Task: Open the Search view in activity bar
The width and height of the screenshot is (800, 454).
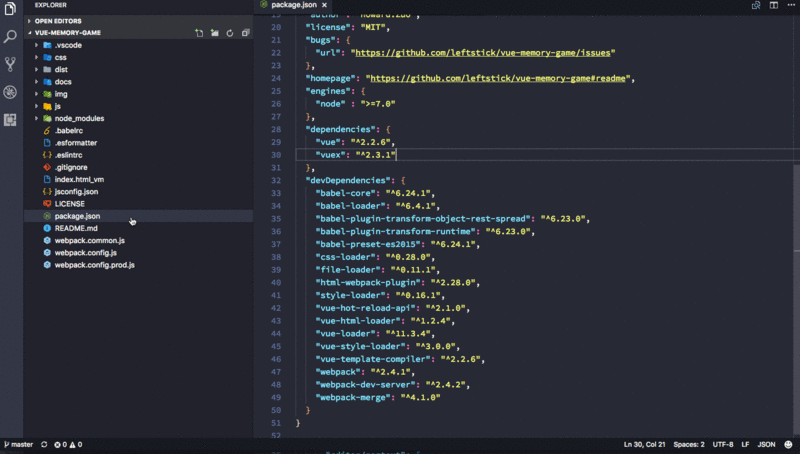Action: [10, 36]
